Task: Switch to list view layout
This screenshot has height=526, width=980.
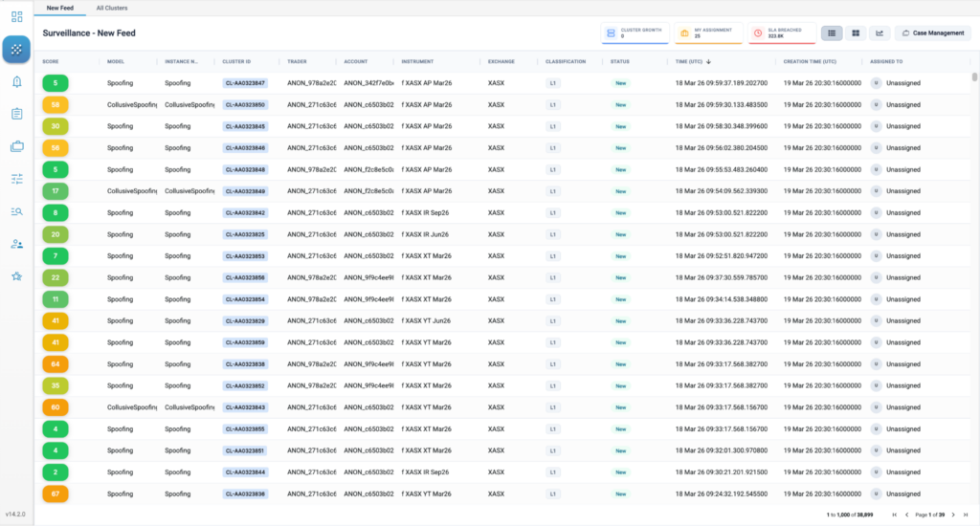Action: (832, 33)
